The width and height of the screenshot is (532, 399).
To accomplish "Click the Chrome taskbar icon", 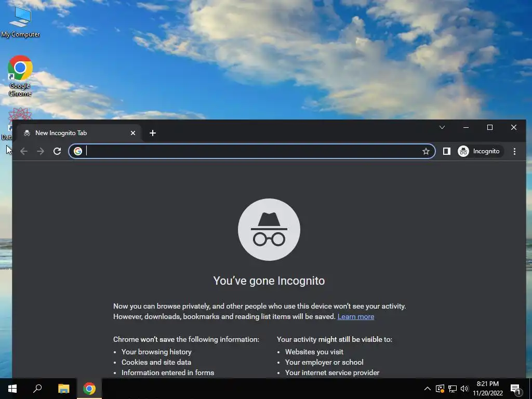I will (89, 389).
